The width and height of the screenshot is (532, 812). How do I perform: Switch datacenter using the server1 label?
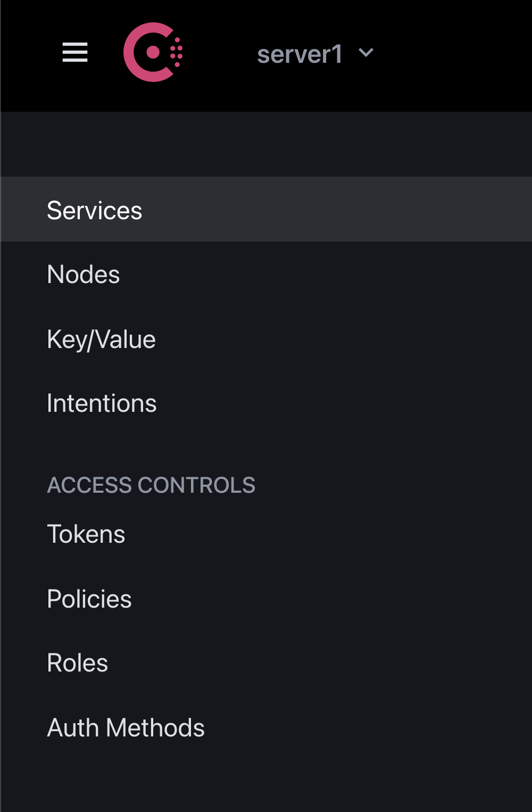(x=300, y=54)
